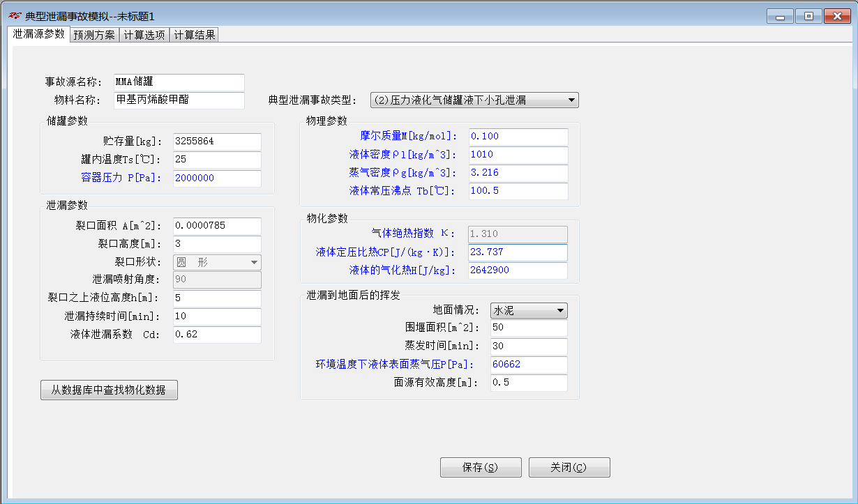
Task: Open the 裂口形状 dropdown showing 圆形
Action: 217,262
